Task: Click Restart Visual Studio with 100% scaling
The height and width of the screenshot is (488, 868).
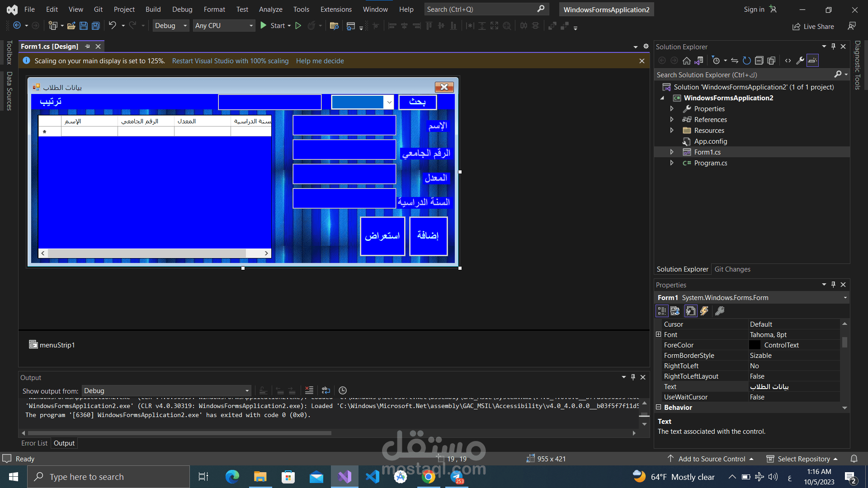Action: (230, 61)
